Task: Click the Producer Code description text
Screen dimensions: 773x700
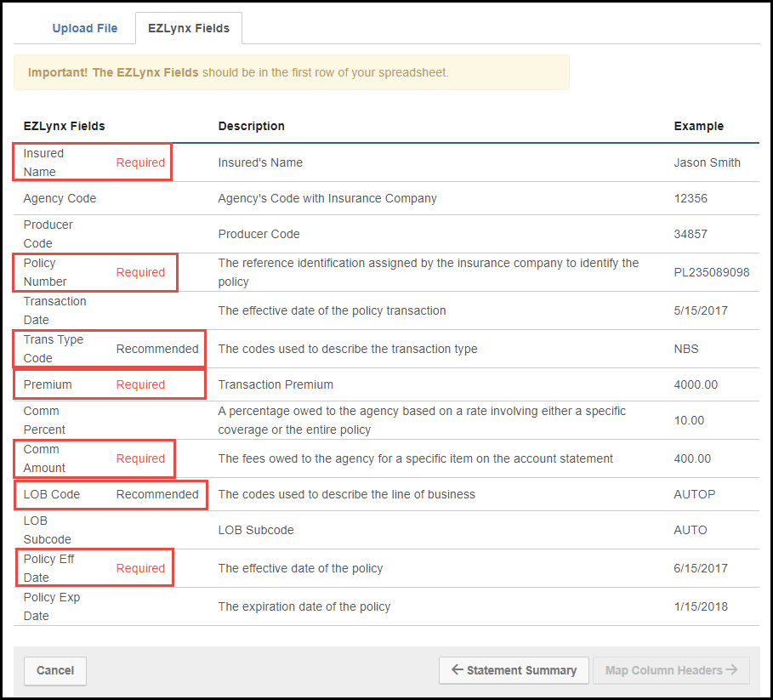Action: (259, 234)
